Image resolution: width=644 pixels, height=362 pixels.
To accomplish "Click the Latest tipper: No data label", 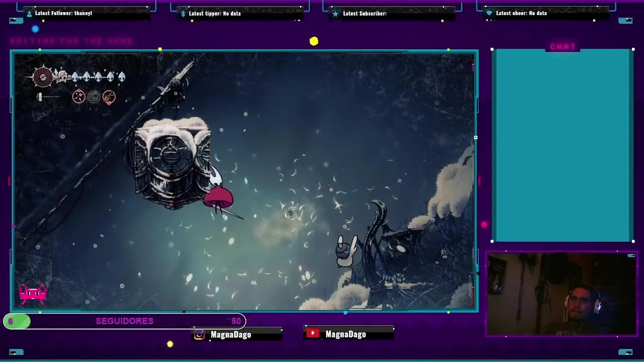I will click(x=215, y=14).
